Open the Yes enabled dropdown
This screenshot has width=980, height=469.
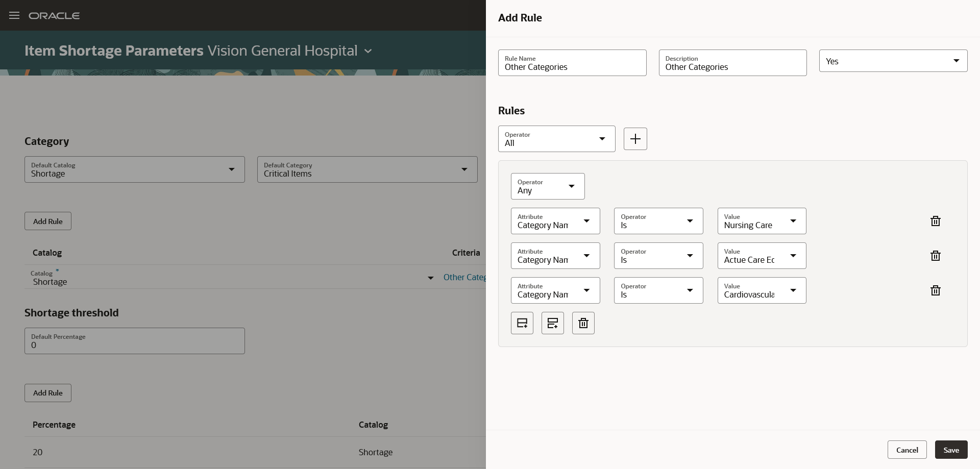[893, 61]
